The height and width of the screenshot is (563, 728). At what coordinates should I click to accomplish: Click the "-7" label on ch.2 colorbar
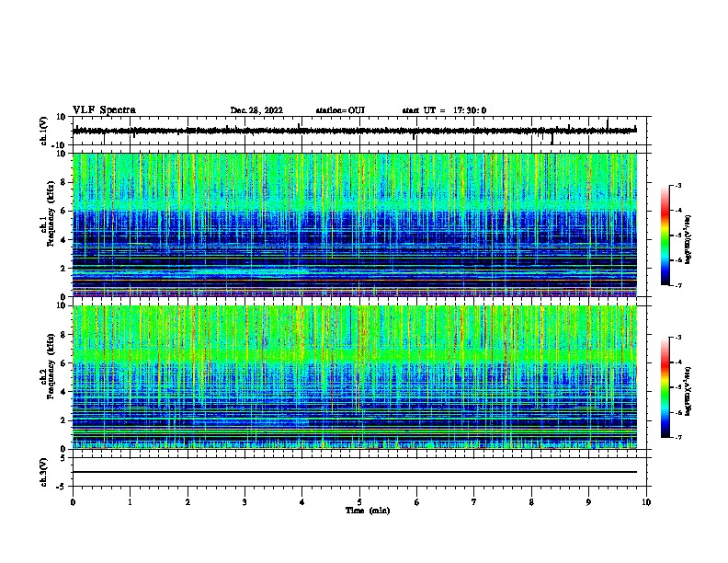(678, 437)
